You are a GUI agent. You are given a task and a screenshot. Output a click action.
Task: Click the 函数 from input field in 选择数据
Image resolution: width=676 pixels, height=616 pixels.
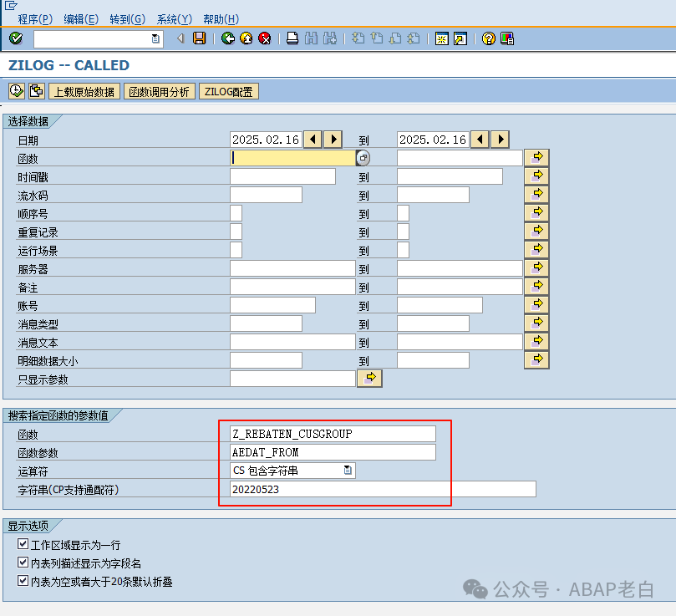[292, 158]
